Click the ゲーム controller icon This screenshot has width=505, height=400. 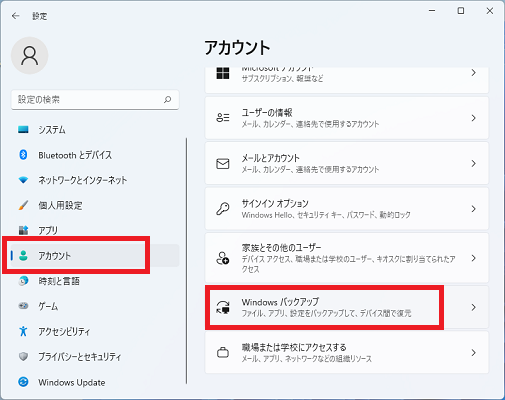23,306
